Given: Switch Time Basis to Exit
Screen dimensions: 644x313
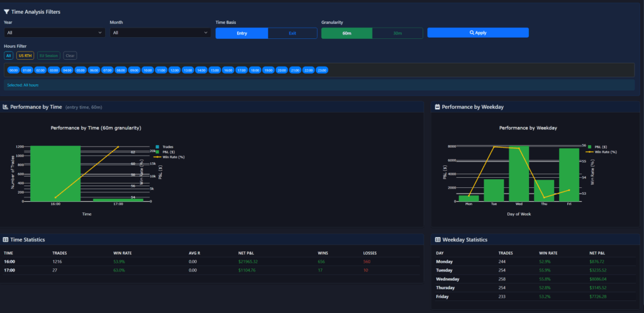Looking at the screenshot, I should tap(292, 33).
